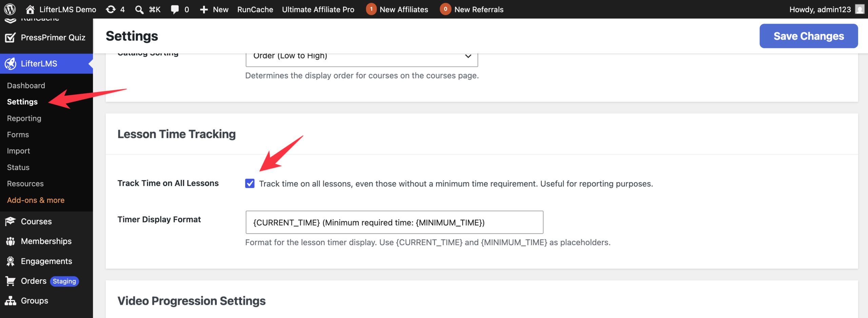Click the plus New content icon
868x318 pixels.
[x=203, y=9]
